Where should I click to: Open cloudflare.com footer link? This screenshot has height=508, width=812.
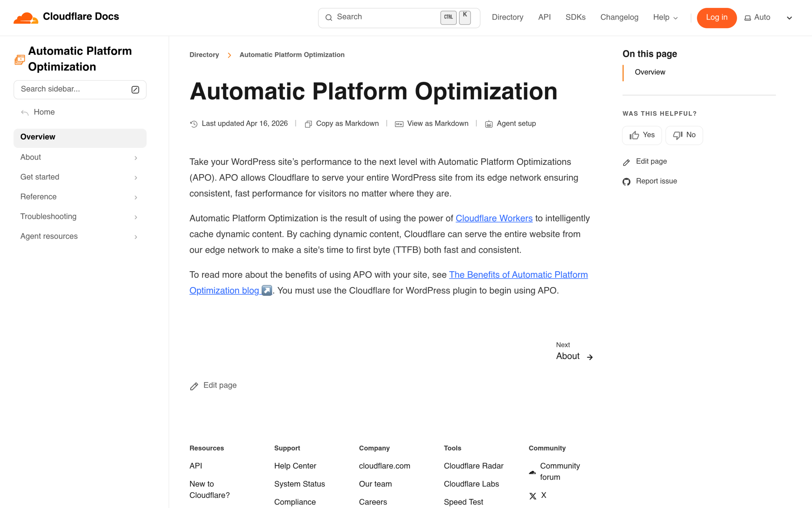(x=384, y=466)
